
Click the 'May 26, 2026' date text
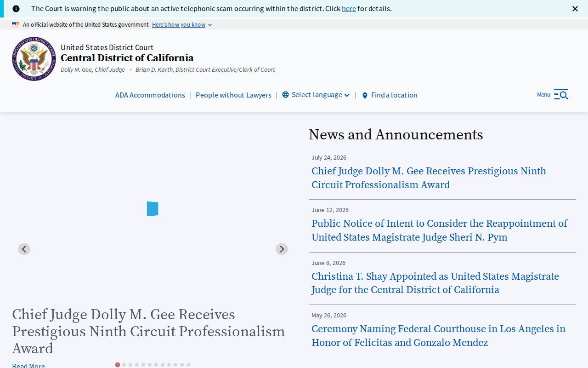pyautogui.click(x=329, y=315)
